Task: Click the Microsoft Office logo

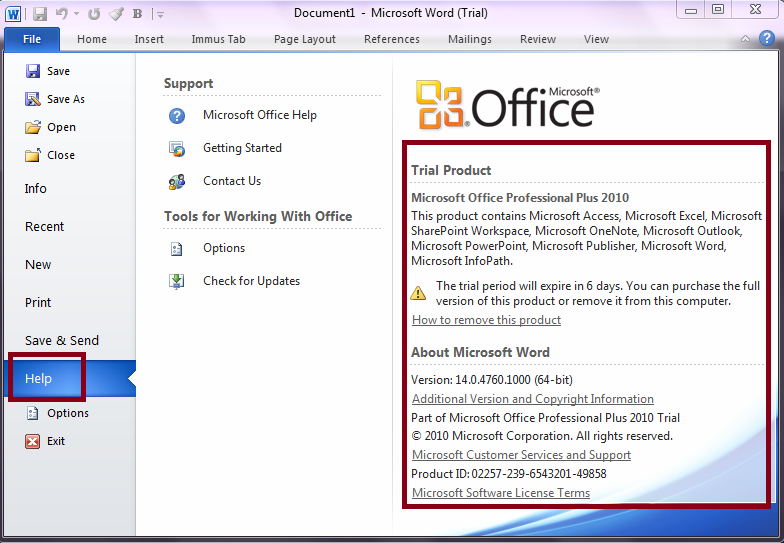Action: (508, 105)
